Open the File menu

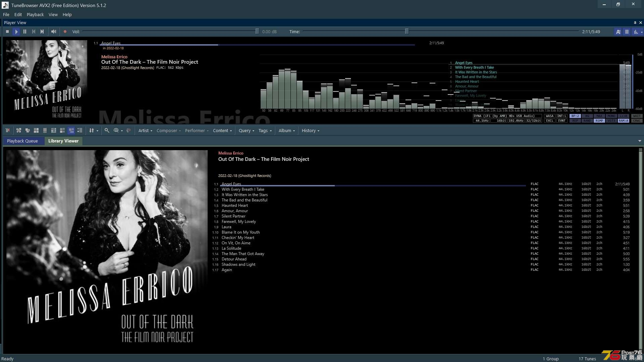pyautogui.click(x=6, y=14)
